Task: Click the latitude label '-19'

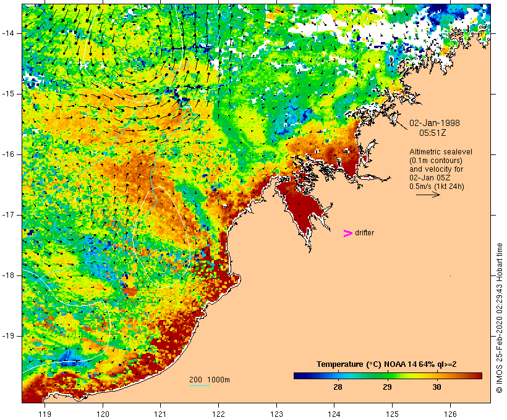Action: tap(8, 336)
